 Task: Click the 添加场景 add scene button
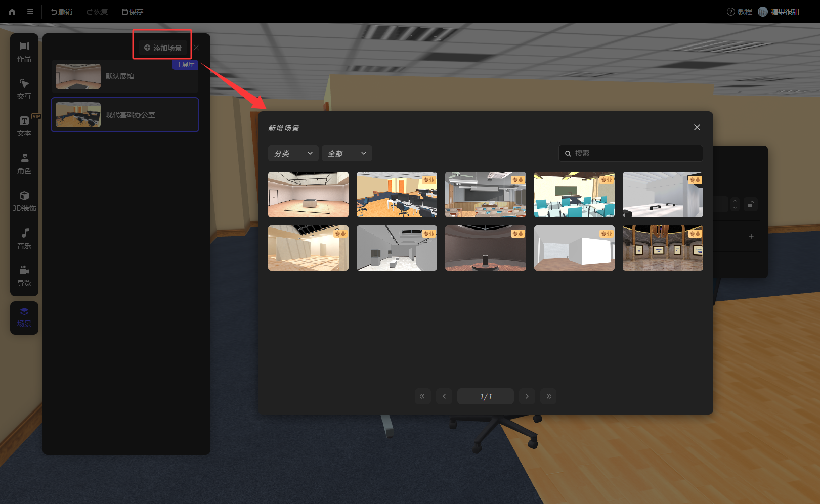pyautogui.click(x=162, y=48)
